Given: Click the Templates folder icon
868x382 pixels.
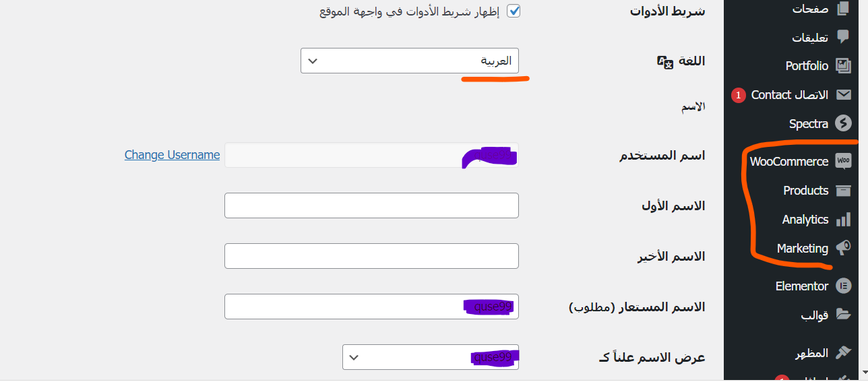Looking at the screenshot, I should 843,315.
